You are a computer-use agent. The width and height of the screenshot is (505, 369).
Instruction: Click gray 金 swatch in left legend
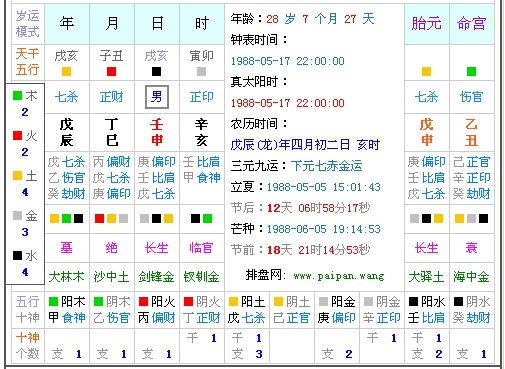click(17, 216)
